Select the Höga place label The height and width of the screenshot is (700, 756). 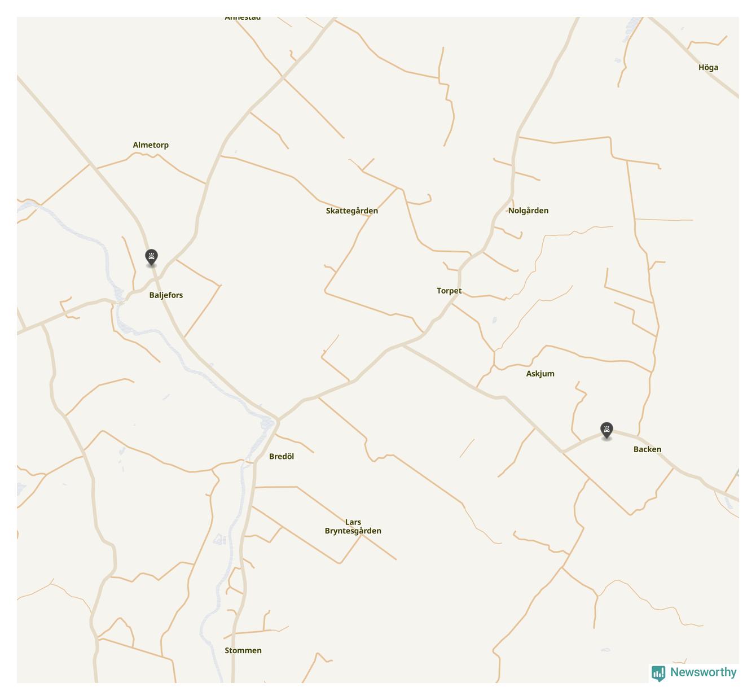[x=708, y=68]
